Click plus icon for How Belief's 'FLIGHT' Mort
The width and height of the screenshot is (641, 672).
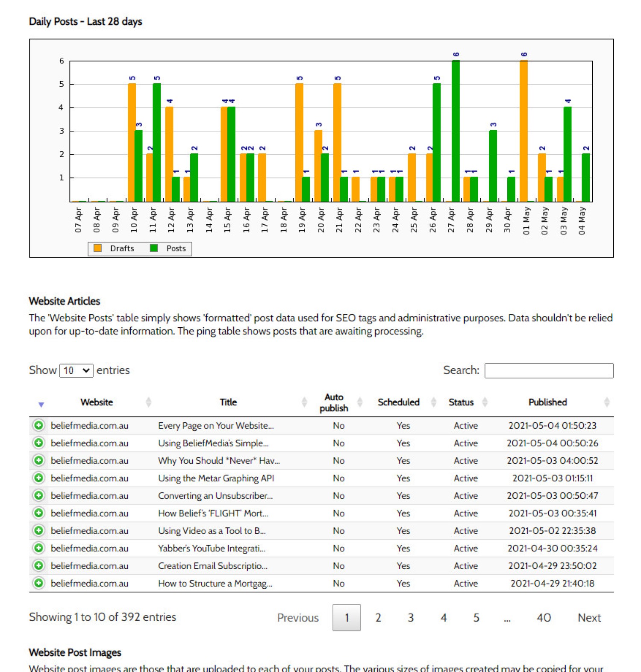(x=39, y=513)
